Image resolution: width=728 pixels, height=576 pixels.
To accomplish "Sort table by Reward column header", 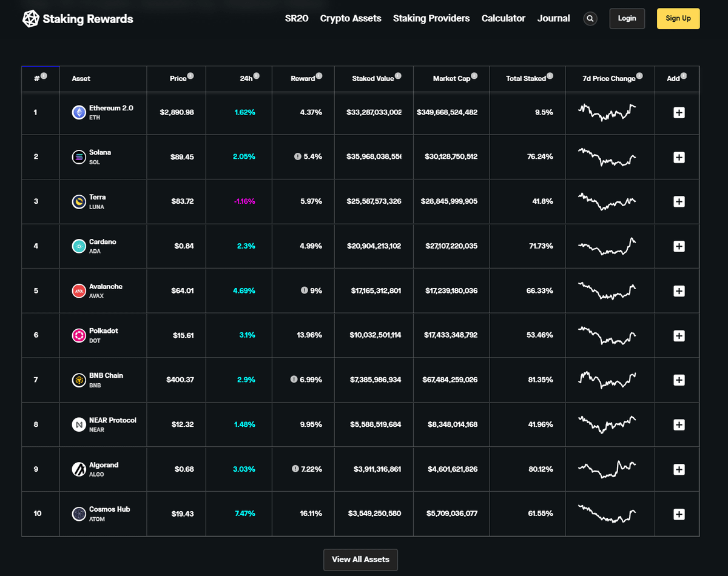I will [303, 79].
